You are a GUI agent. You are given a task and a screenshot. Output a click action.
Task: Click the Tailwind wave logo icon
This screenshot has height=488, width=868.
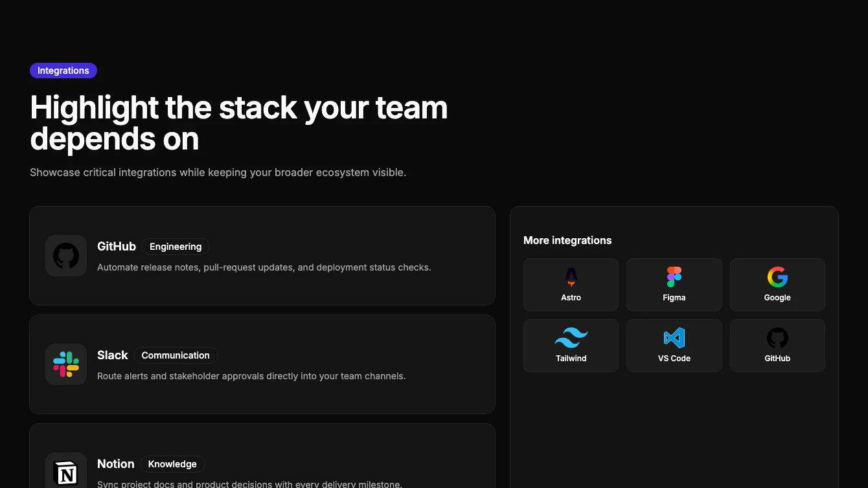[x=571, y=338]
